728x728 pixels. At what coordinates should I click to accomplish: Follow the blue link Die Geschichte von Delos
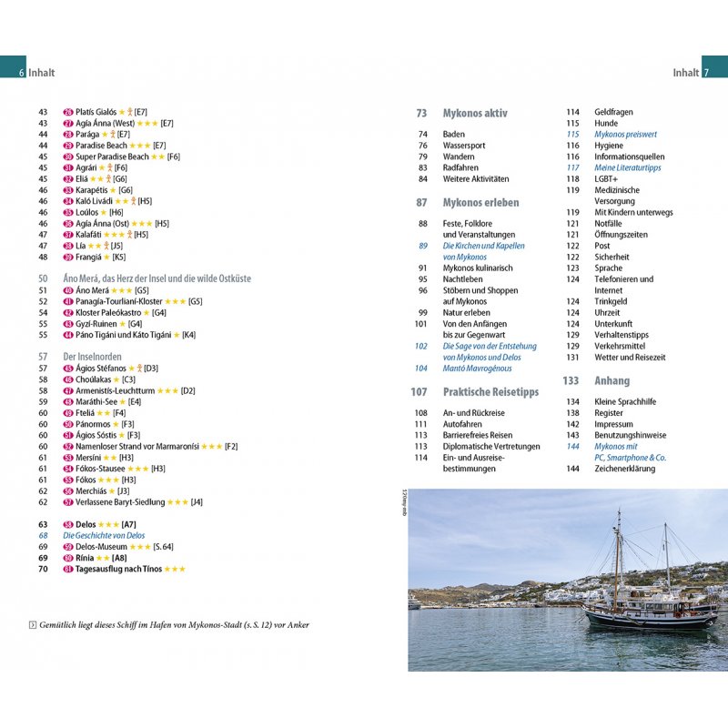coord(104,536)
